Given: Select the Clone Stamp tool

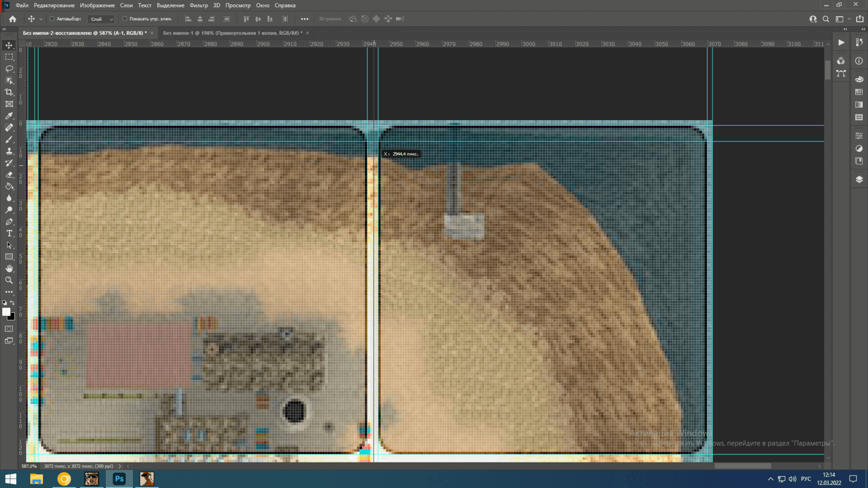Looking at the screenshot, I should coord(9,151).
